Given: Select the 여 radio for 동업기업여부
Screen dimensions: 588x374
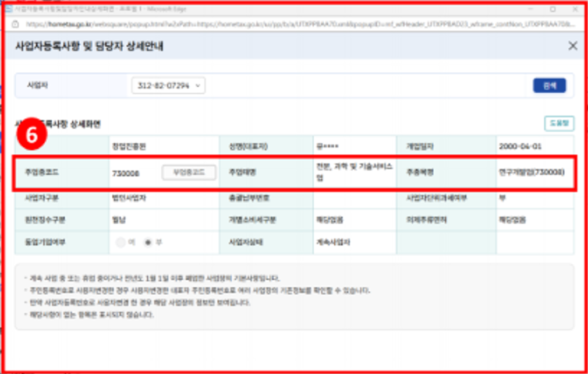Looking at the screenshot, I should 121,242.
